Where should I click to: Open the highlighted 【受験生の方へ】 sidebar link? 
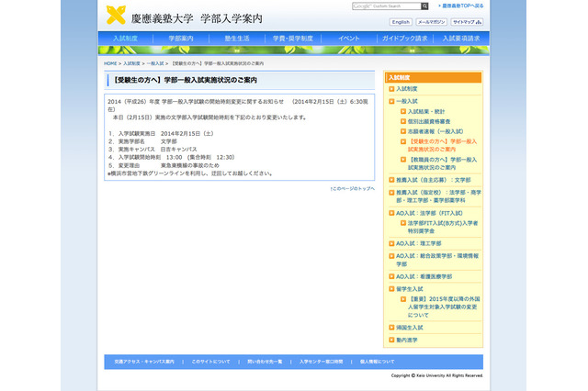click(x=443, y=145)
